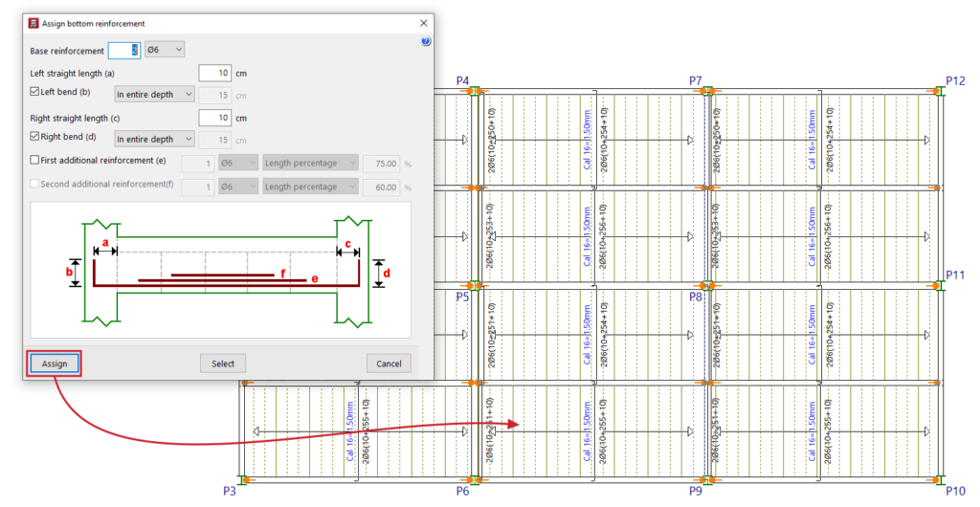The height and width of the screenshot is (507, 980).
Task: Click column label P10 in the drawing
Action: click(956, 492)
